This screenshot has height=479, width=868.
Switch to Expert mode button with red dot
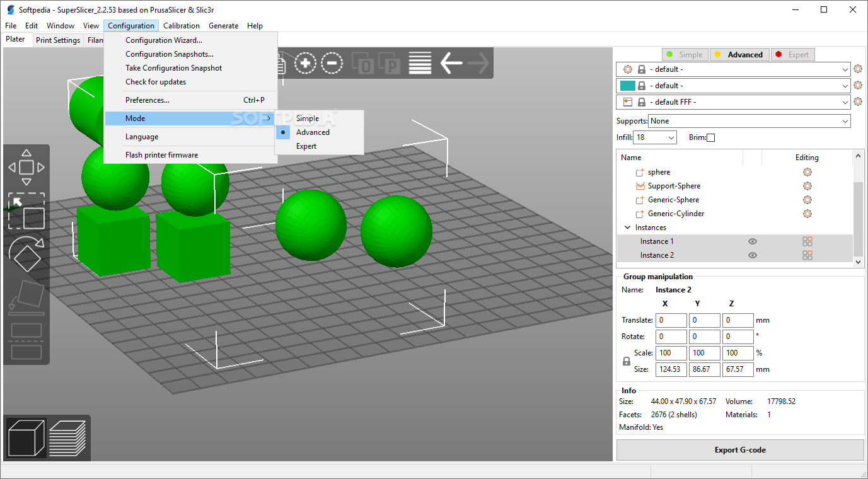tap(792, 55)
